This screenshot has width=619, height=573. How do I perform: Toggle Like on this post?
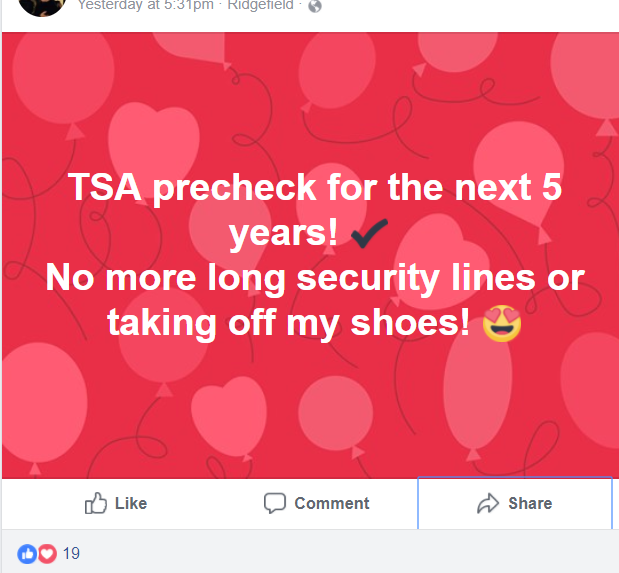[116, 503]
